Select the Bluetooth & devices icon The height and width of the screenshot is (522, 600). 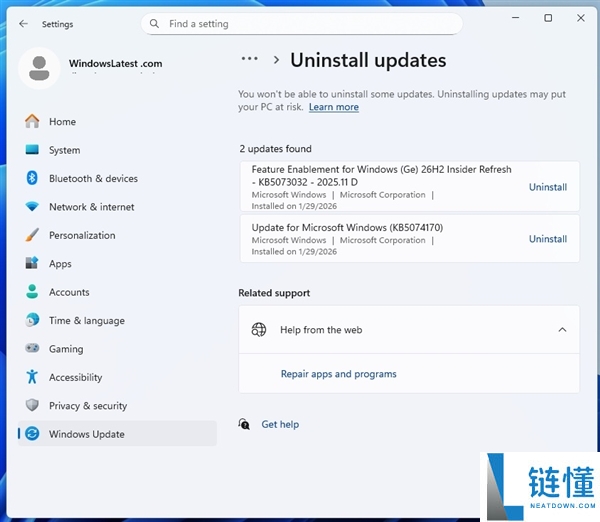pyautogui.click(x=32, y=179)
